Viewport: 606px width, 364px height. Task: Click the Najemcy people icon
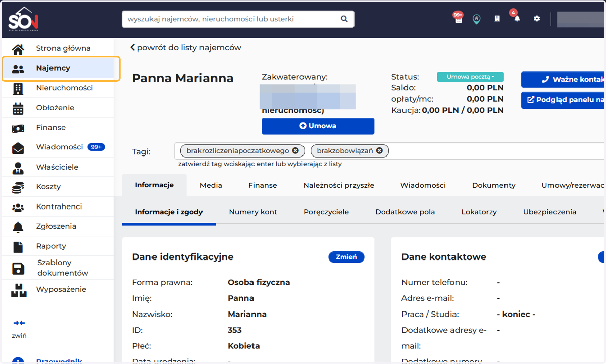[x=18, y=69]
